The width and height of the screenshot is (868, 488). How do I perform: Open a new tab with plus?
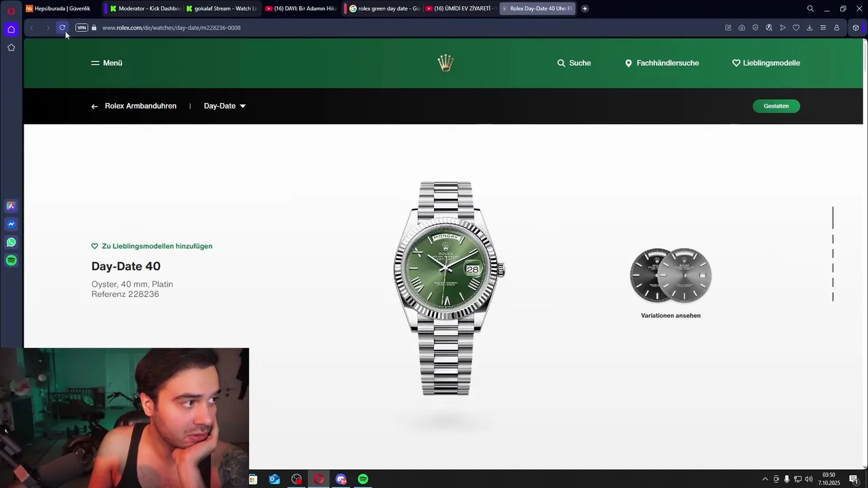click(585, 9)
